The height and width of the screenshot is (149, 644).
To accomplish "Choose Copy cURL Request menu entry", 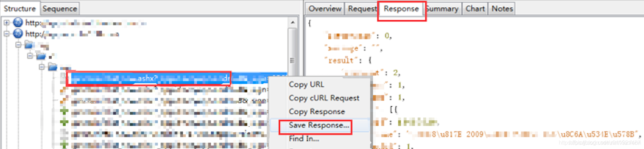I will pyautogui.click(x=324, y=98).
